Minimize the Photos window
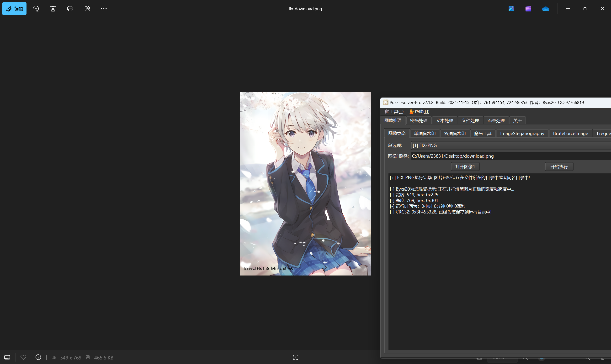611x364 pixels. pos(568,9)
